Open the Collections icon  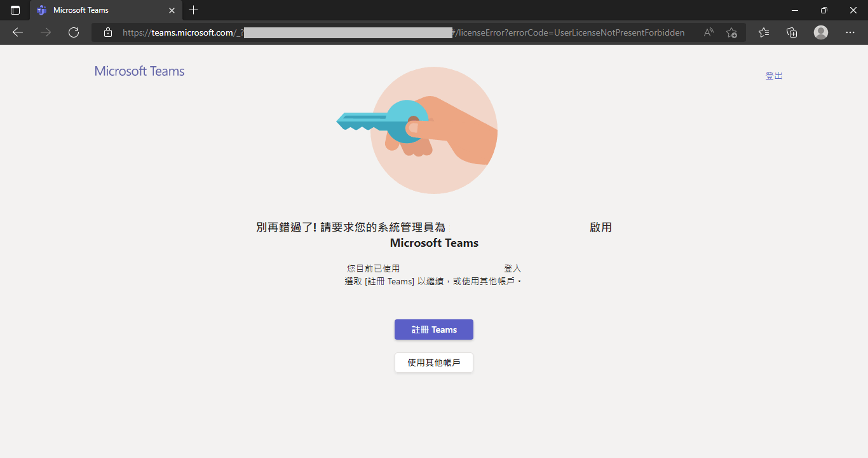[792, 32]
